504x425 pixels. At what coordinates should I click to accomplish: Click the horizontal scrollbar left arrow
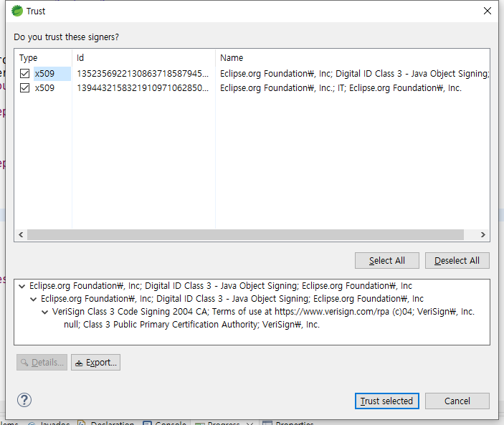(21, 234)
